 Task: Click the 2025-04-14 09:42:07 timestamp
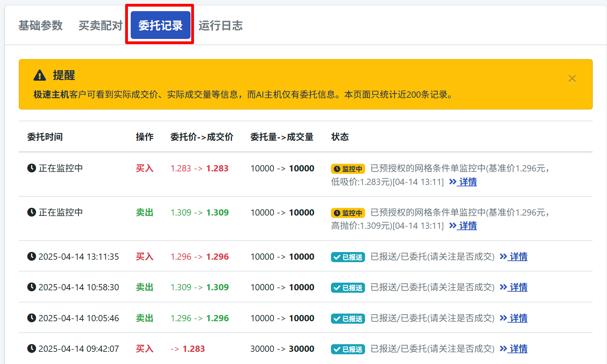(79, 349)
